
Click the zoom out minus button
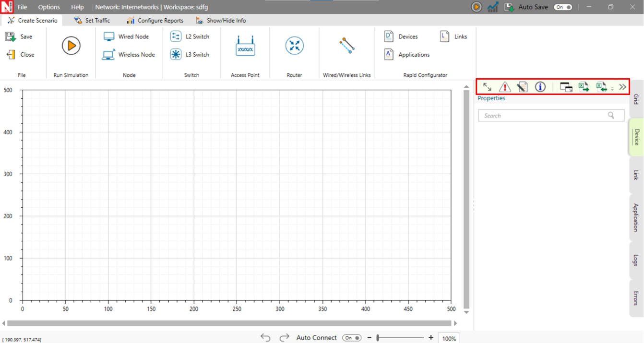point(370,338)
